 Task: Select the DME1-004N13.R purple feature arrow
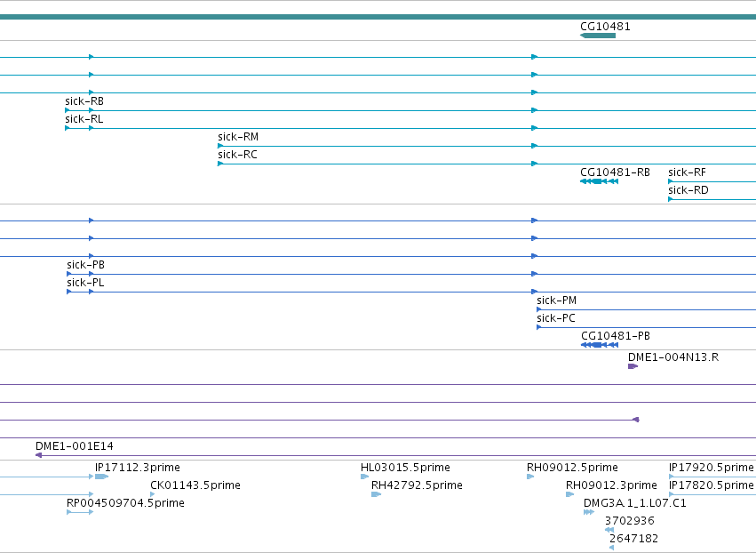click(633, 366)
